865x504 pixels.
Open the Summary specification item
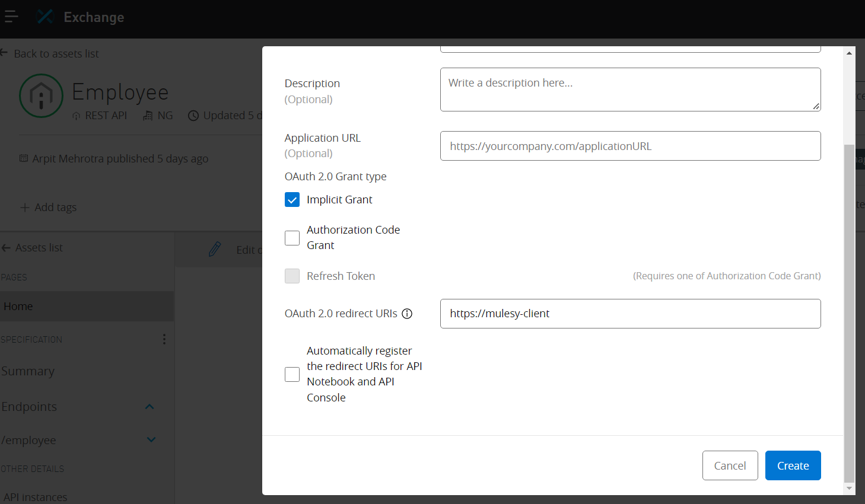click(28, 371)
